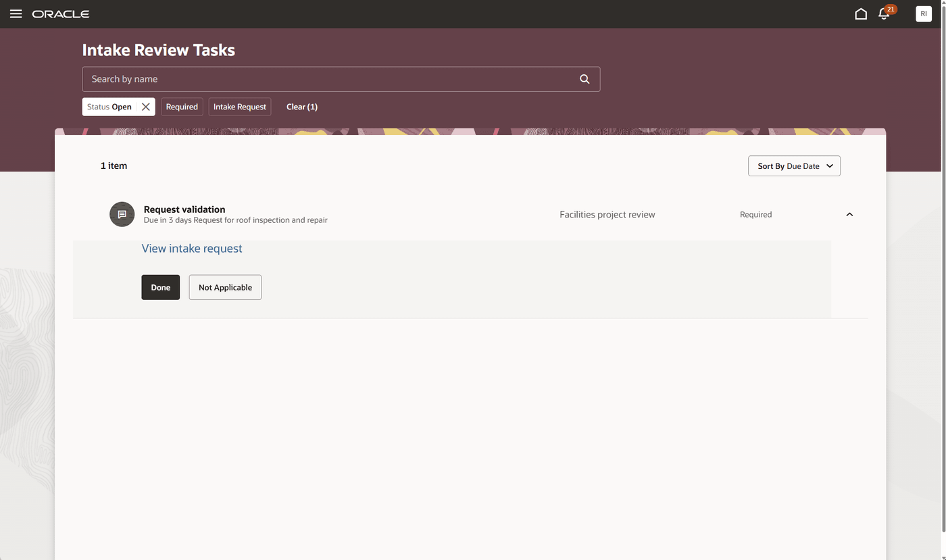Remove the Status Open filter chip
The width and height of the screenshot is (946, 560).
145,107
